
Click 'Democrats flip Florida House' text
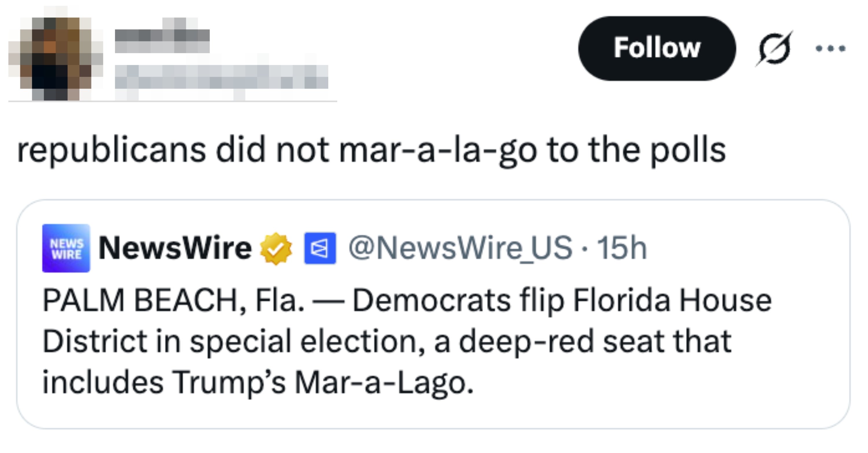point(562,300)
